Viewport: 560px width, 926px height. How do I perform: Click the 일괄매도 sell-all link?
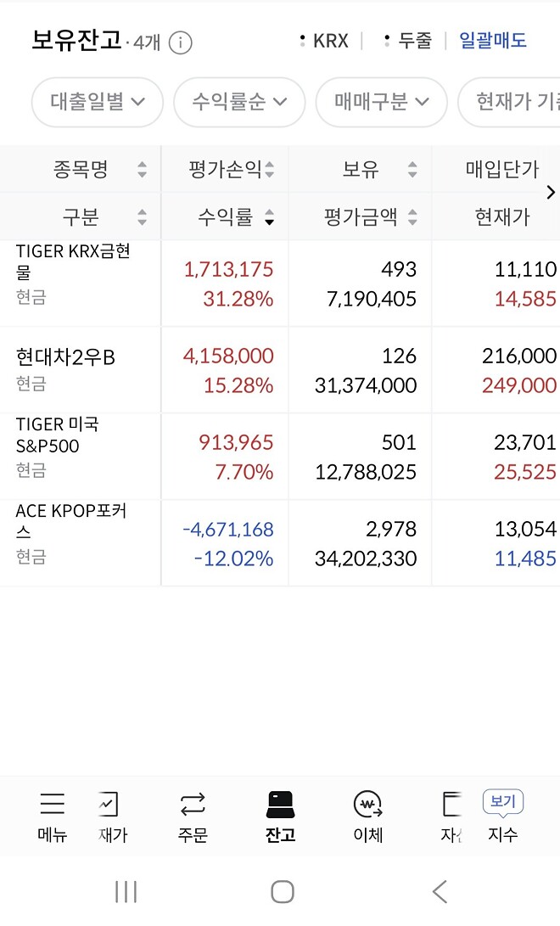493,40
